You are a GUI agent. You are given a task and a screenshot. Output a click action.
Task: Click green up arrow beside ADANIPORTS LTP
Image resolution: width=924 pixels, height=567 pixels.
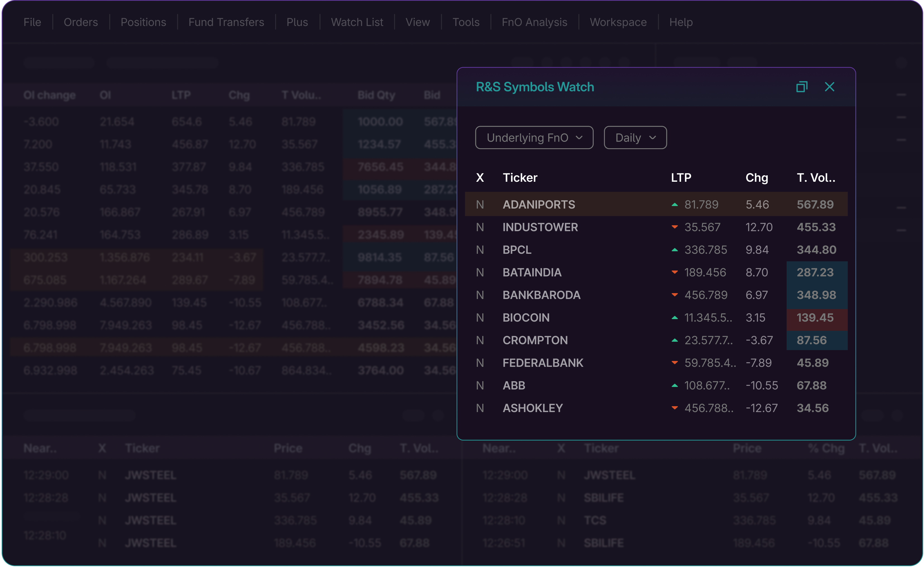pos(675,205)
